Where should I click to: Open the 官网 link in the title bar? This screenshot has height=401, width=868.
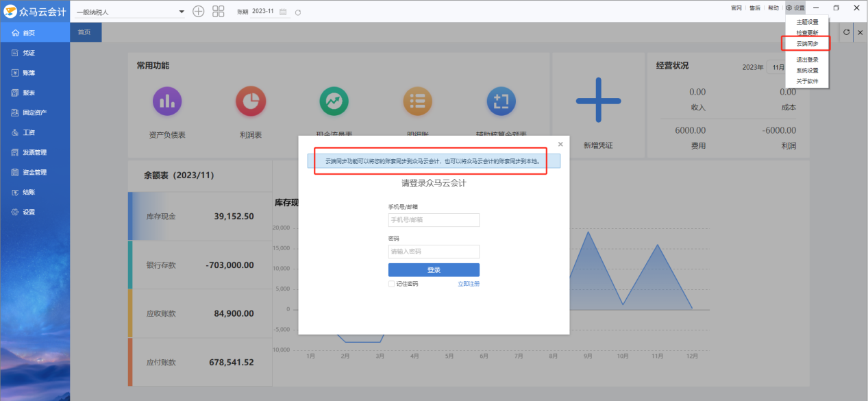tap(736, 8)
